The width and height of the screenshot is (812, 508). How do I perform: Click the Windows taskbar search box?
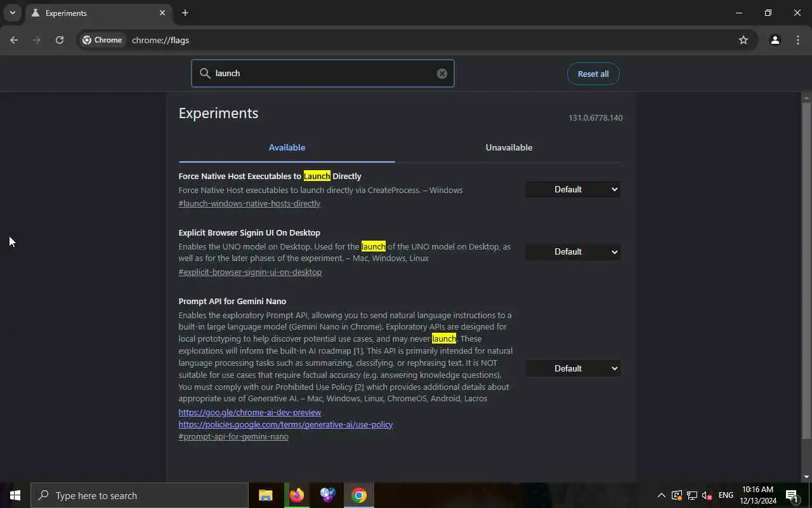(140, 495)
